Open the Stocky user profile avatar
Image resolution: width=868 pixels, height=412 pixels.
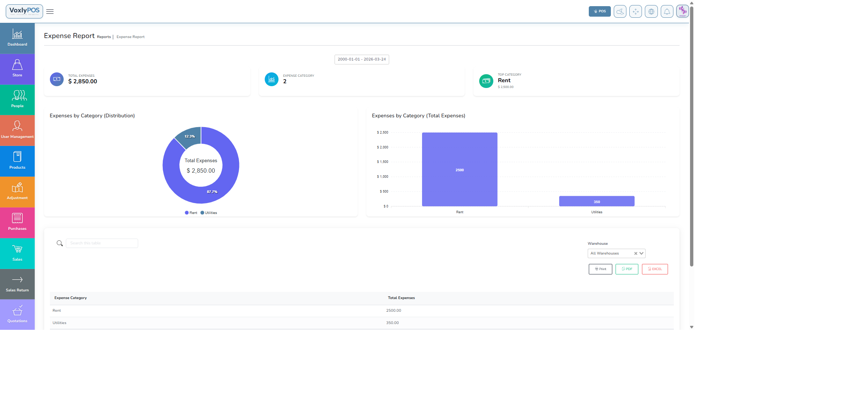pyautogui.click(x=682, y=11)
